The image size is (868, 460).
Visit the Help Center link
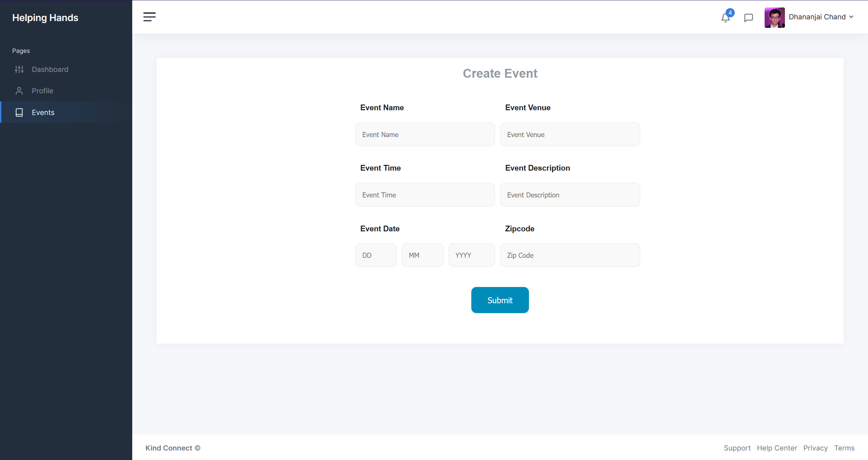777,448
